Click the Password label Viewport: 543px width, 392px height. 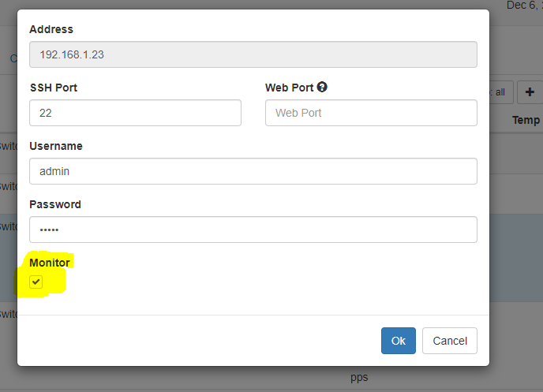click(x=55, y=204)
